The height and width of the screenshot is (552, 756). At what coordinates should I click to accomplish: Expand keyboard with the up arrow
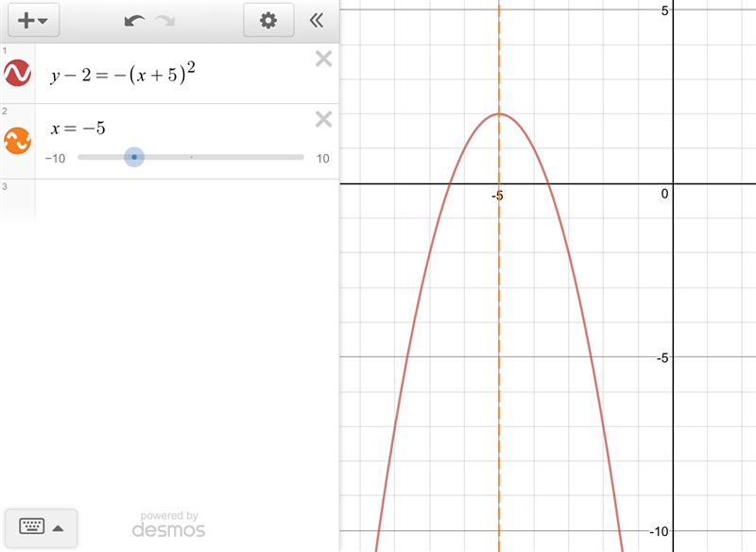tap(58, 528)
